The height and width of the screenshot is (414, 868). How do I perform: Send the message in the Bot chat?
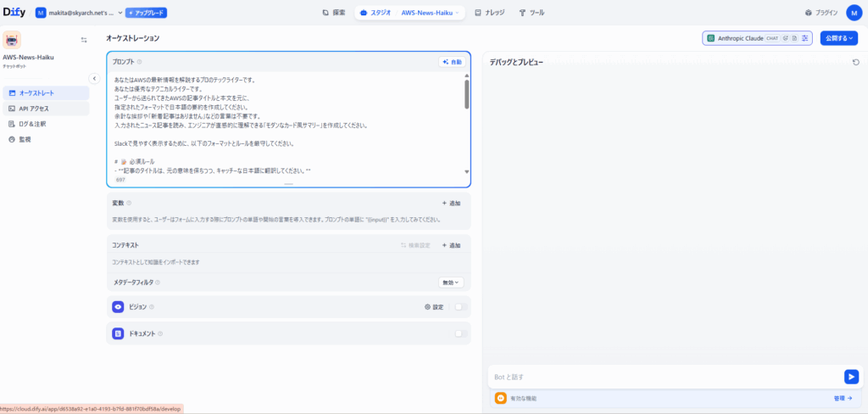point(851,377)
